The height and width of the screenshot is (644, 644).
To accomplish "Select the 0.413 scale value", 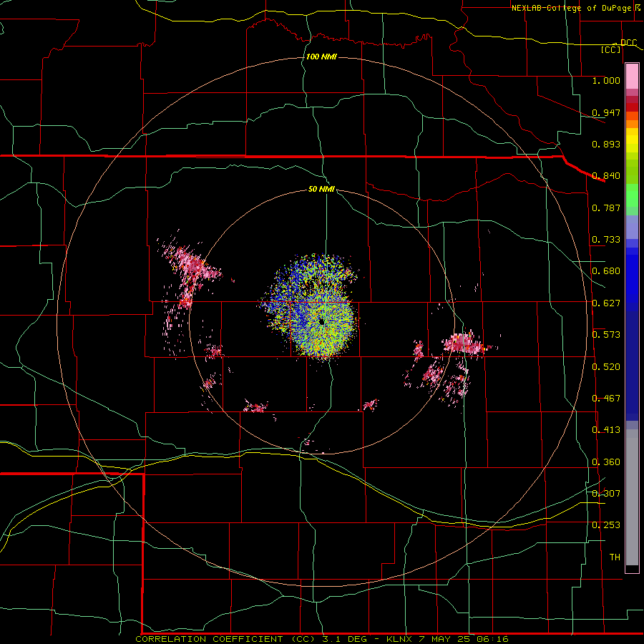I will coord(606,430).
